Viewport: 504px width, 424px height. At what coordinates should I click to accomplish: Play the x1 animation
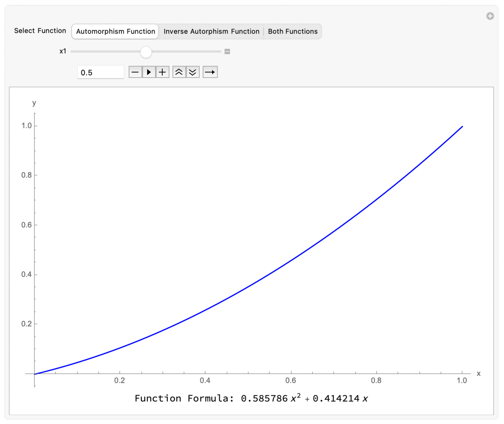149,72
